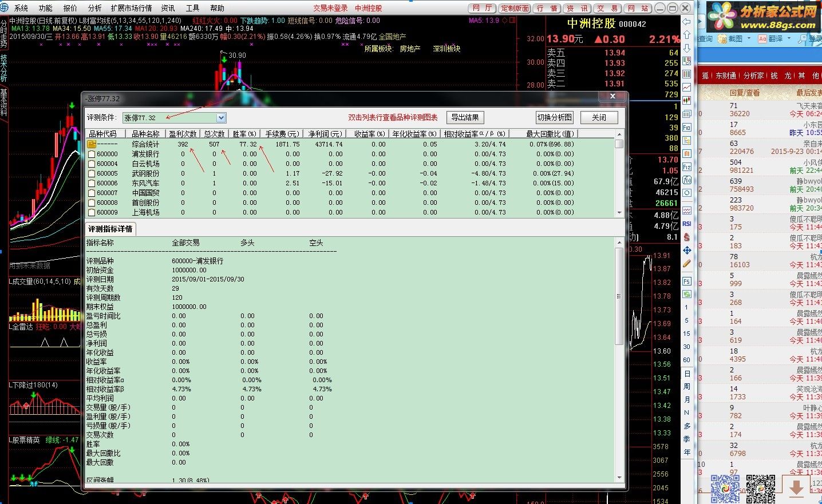Select the 月 monthly period button
Image resolution: width=822 pixels, height=504 pixels.
[x=686, y=400]
